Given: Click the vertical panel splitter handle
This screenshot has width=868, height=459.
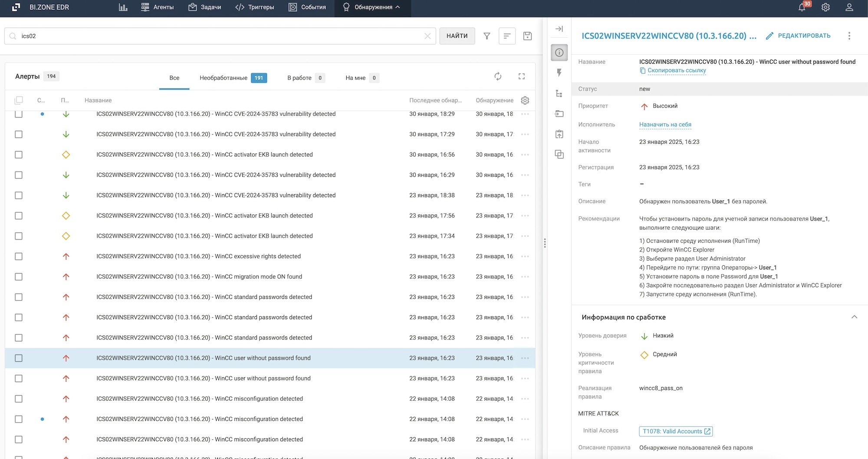Looking at the screenshot, I should click(545, 243).
